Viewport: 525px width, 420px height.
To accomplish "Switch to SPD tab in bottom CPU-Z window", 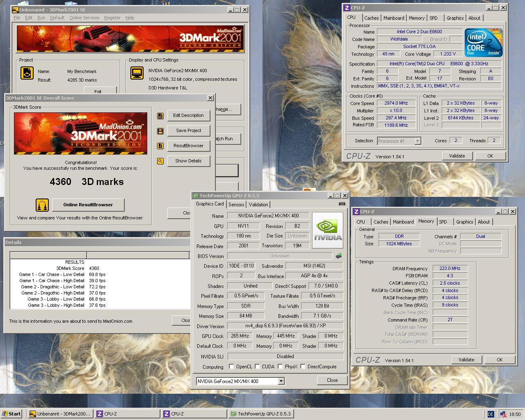I will pos(443,222).
